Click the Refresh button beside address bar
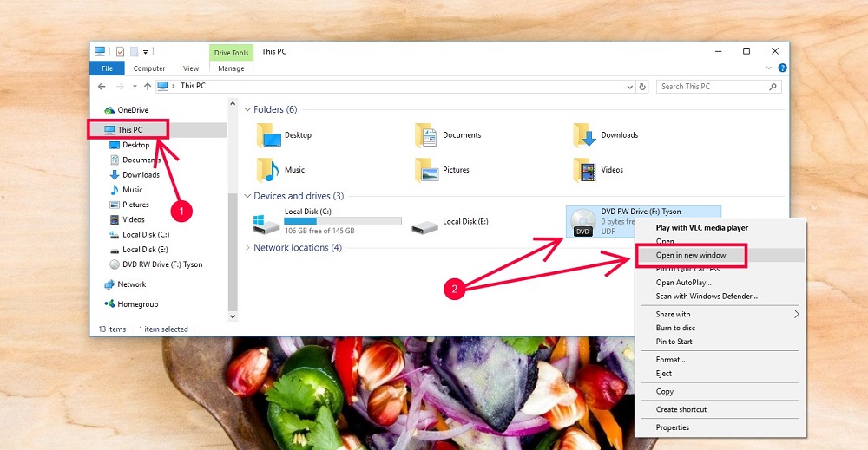 pos(642,87)
